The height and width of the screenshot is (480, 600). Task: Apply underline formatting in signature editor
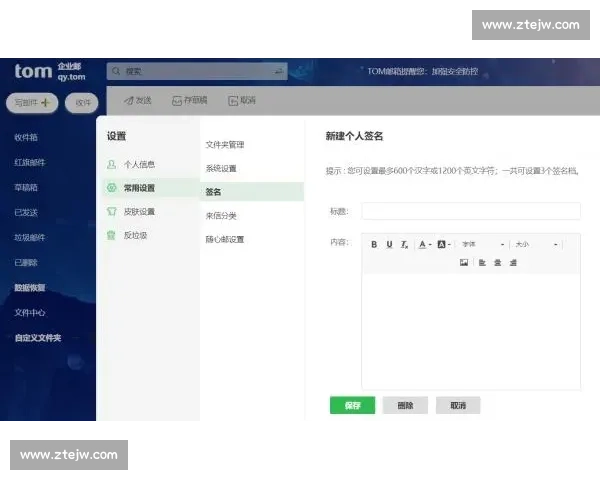pyautogui.click(x=389, y=244)
